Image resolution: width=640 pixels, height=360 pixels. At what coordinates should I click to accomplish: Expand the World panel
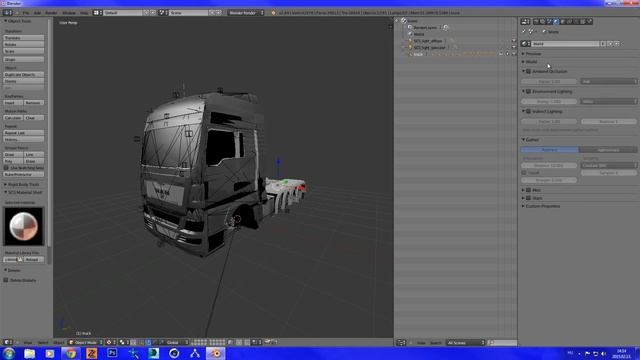pyautogui.click(x=523, y=62)
